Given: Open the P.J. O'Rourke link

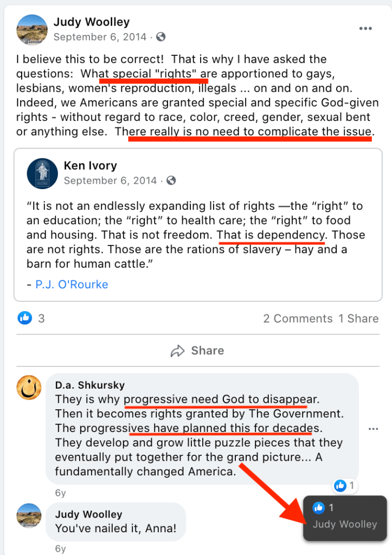Looking at the screenshot, I should [72, 285].
